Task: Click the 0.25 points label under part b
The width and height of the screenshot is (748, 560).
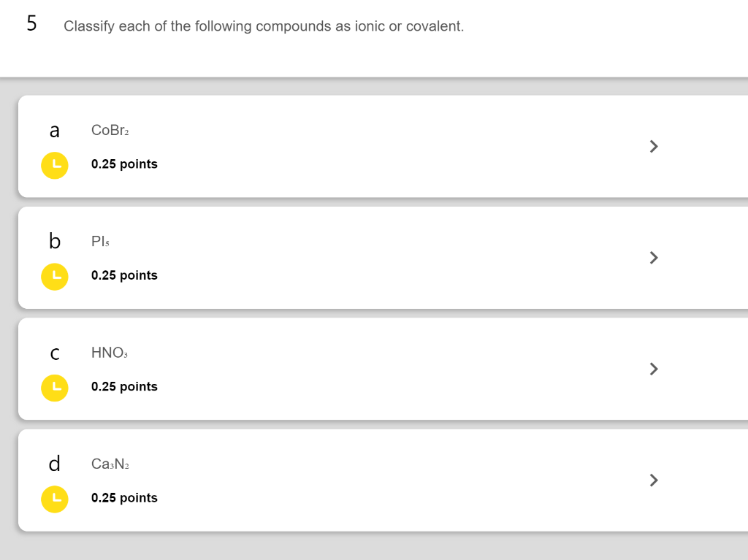Action: point(124,275)
